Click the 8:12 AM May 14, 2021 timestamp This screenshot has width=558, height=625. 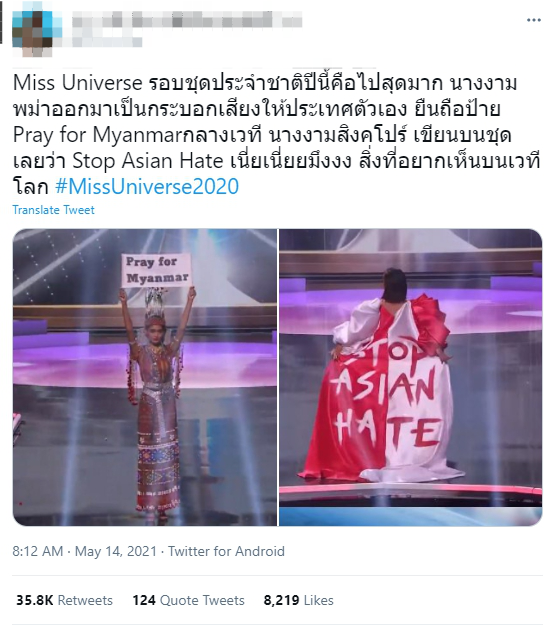[84, 551]
